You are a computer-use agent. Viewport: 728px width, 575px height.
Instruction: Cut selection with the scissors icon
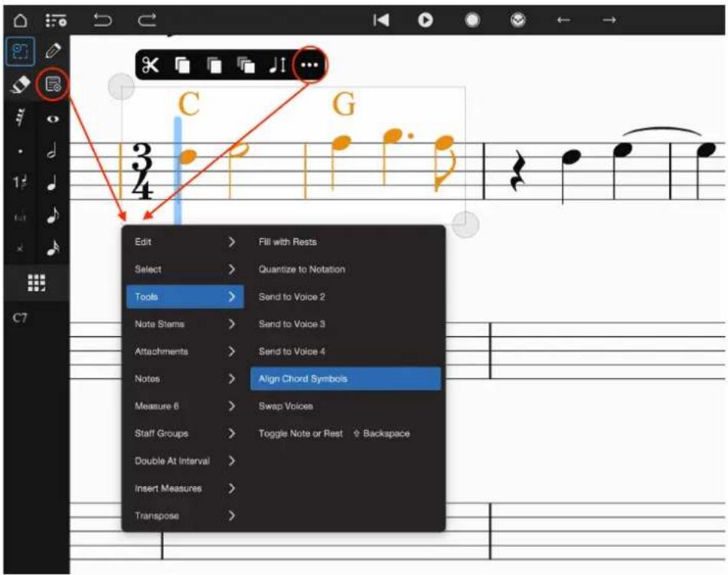coord(150,65)
